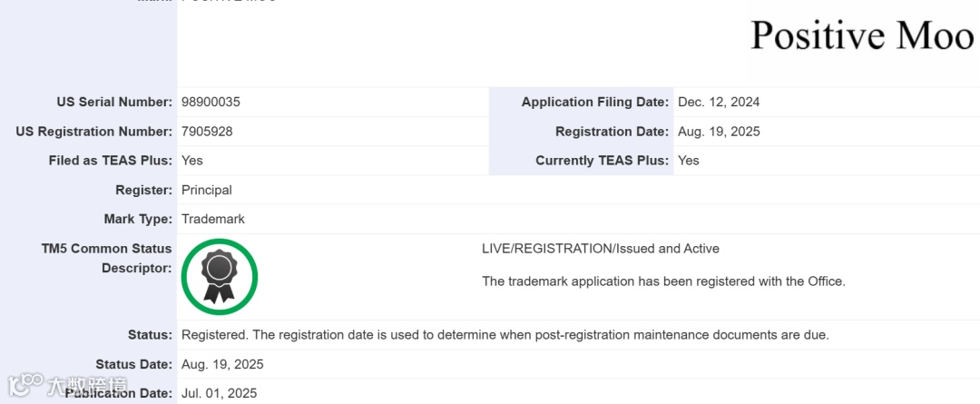This screenshot has height=404, width=980.
Task: Click the Positive Moo mark image
Action: (x=861, y=35)
